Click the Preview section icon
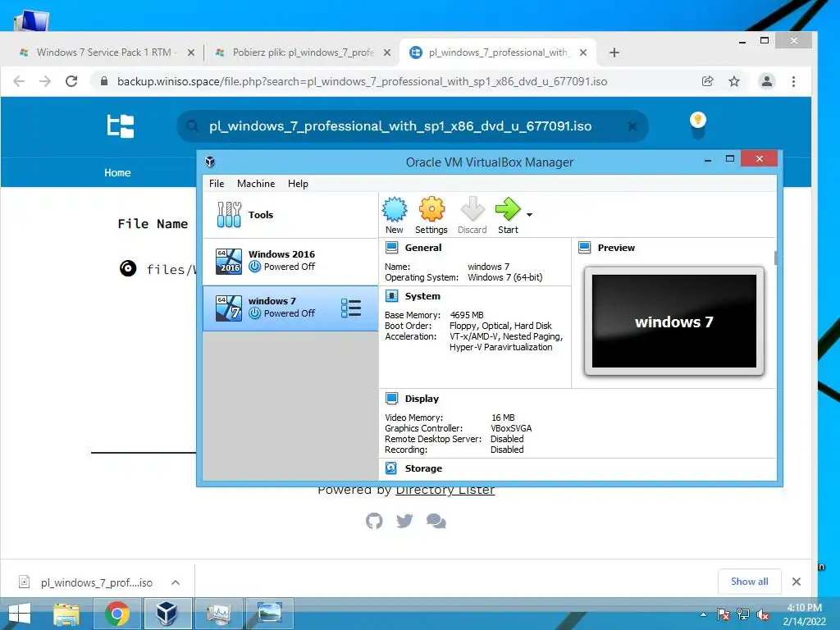 [584, 248]
